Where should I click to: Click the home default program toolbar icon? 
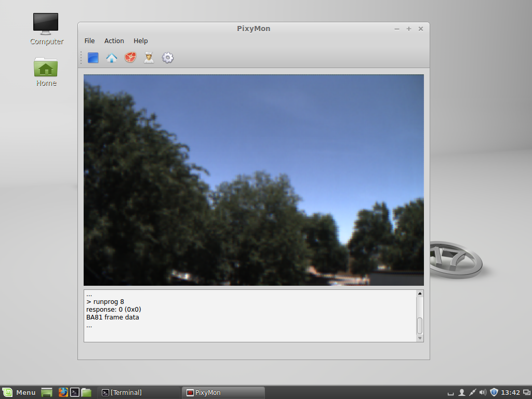[112, 58]
